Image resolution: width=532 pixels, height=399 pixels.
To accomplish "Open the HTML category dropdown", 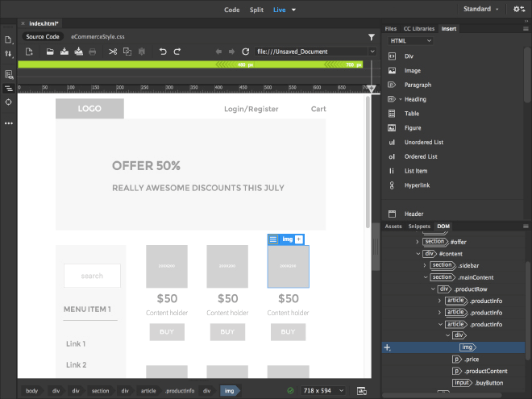I will [x=410, y=41].
